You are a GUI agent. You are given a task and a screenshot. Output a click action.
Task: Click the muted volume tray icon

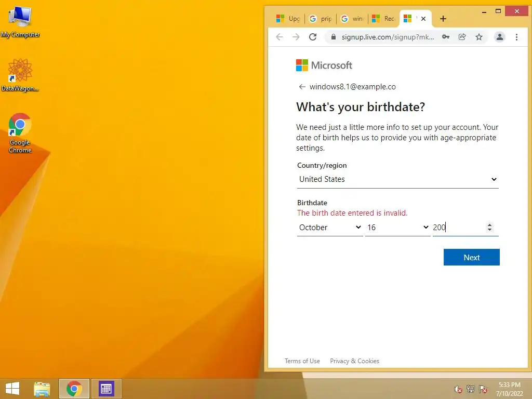(458, 389)
